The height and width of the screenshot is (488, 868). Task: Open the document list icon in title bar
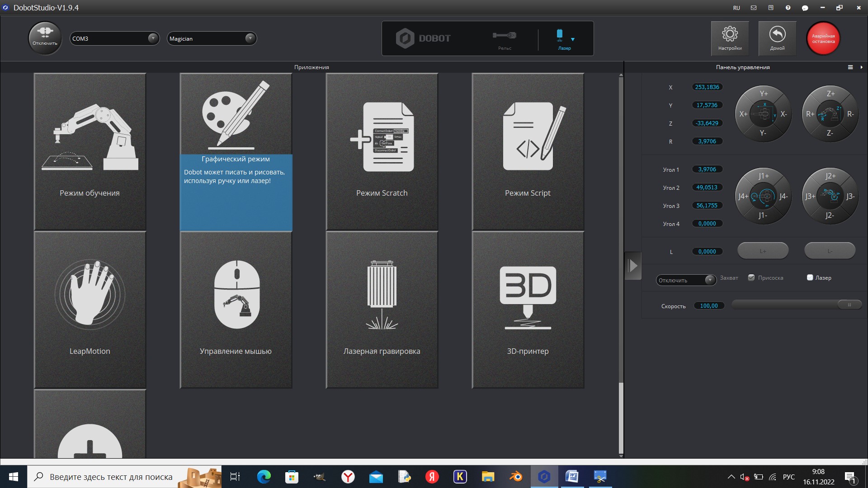(771, 8)
